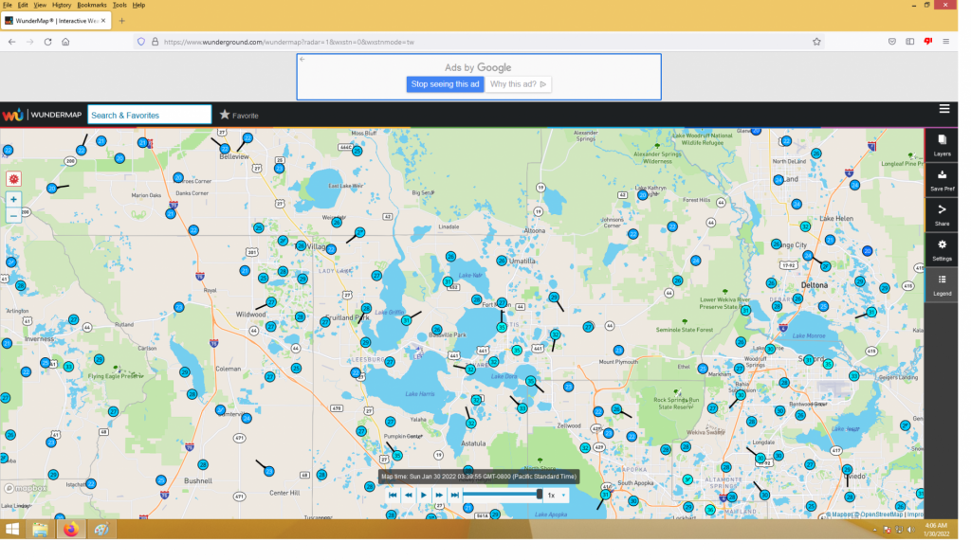Screen dimensions: 971x560
Task: Open the History menu
Action: pyautogui.click(x=62, y=5)
